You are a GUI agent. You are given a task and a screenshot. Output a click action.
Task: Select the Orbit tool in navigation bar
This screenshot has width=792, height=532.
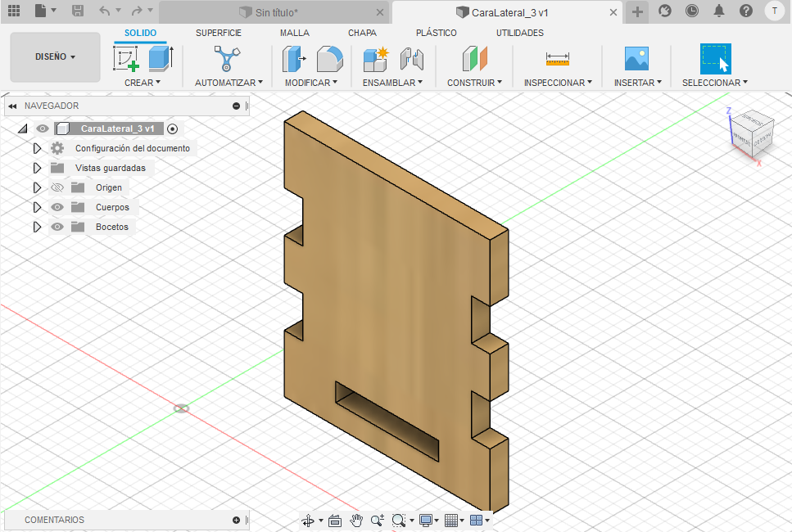pyautogui.click(x=308, y=521)
